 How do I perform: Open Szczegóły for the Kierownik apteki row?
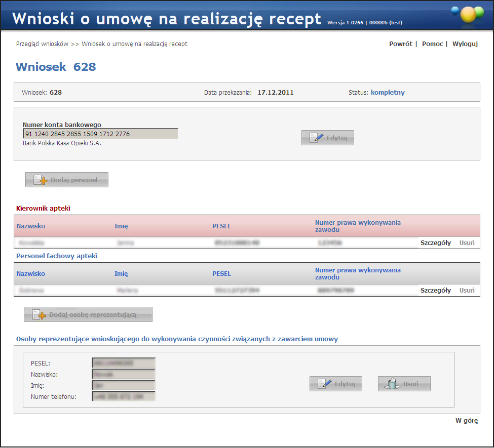435,243
